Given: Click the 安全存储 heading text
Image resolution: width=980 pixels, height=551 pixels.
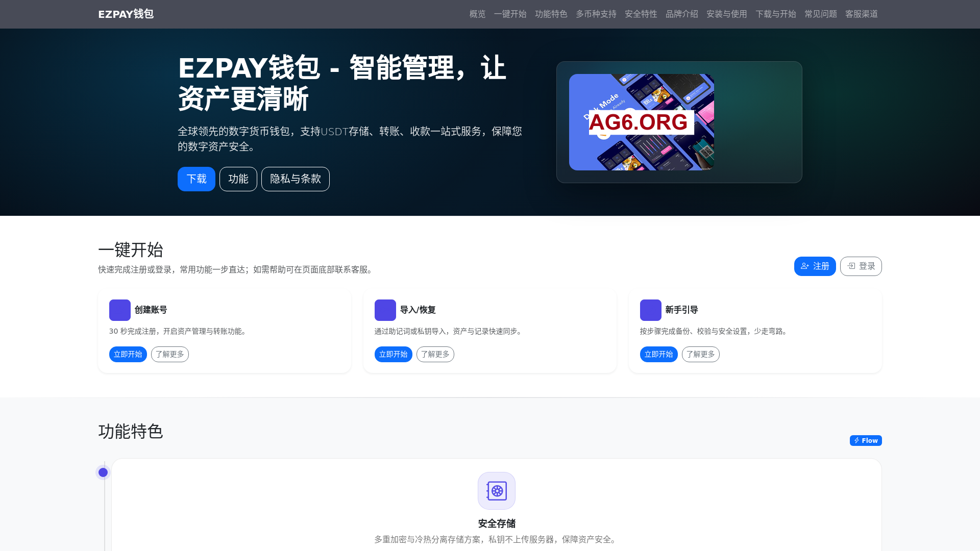Looking at the screenshot, I should click(497, 523).
